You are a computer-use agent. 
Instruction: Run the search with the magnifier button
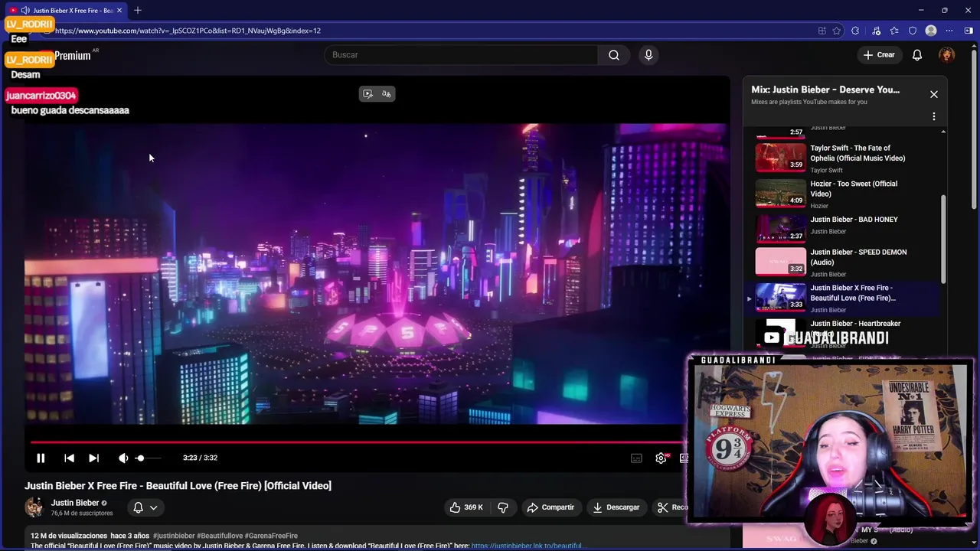[614, 55]
